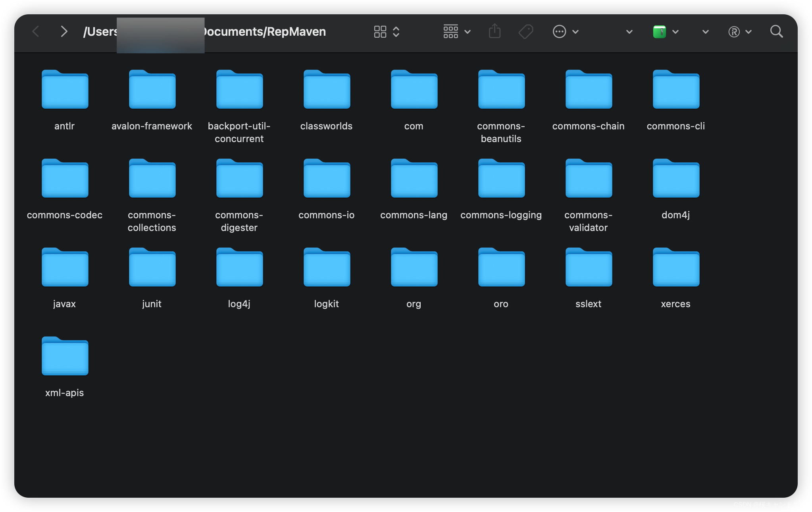Expand the grouping dropdown chevron
Viewport: 812px width, 512px height.
(468, 32)
